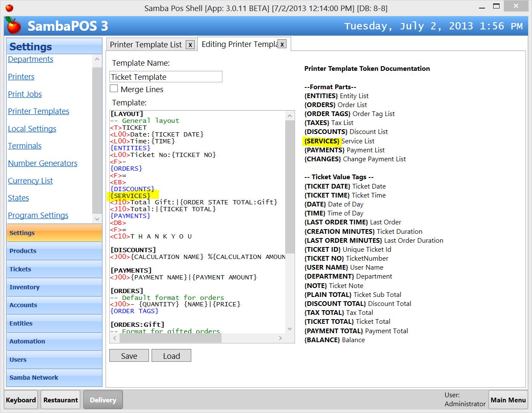The image size is (532, 413).
Task: Open the Printers settings page
Action: point(21,76)
